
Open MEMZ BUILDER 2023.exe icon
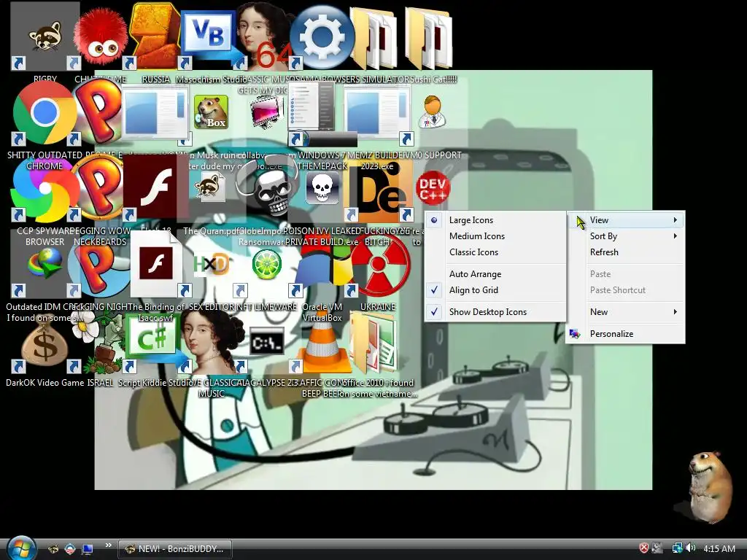[x=377, y=114]
